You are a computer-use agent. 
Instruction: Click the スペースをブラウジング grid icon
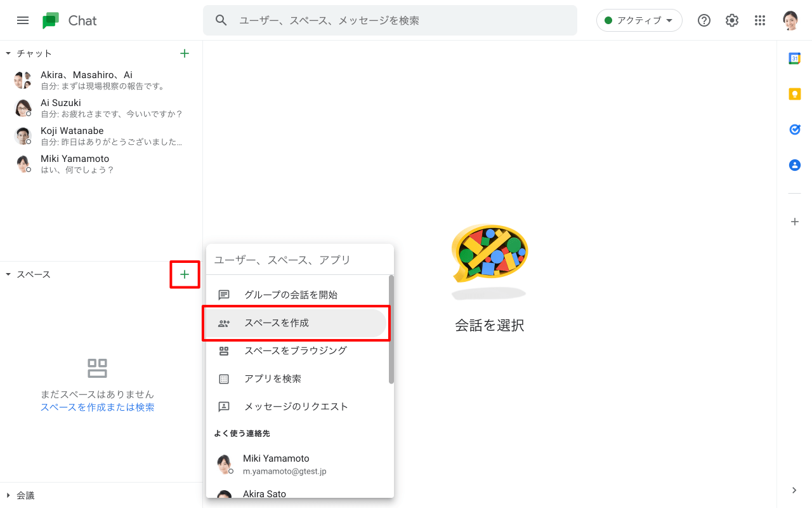pyautogui.click(x=224, y=351)
